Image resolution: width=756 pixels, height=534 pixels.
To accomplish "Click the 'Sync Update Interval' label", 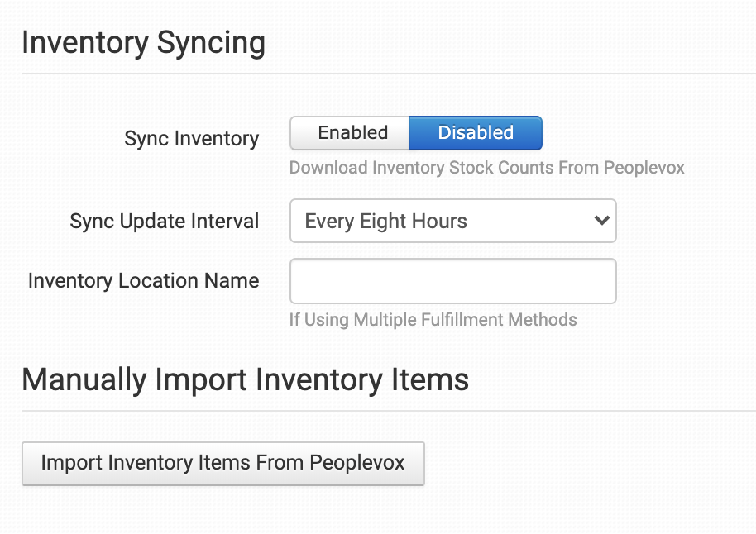I will (x=164, y=222).
